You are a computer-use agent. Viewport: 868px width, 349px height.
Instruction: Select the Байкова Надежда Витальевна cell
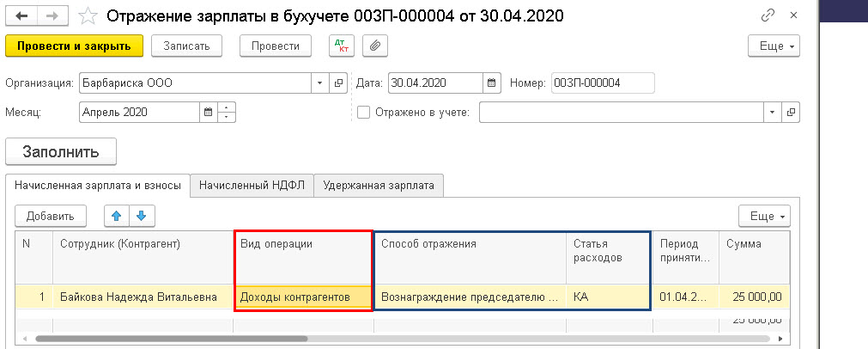click(143, 297)
